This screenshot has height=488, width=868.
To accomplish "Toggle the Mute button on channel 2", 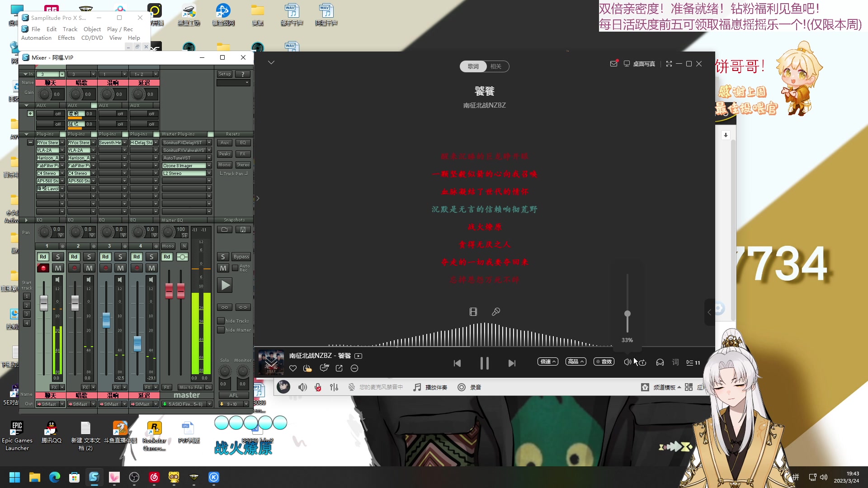I will pyautogui.click(x=89, y=268).
